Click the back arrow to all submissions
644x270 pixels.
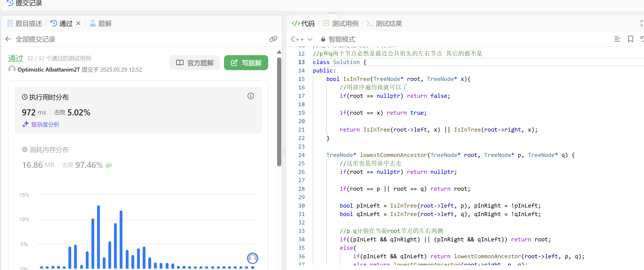coord(8,39)
